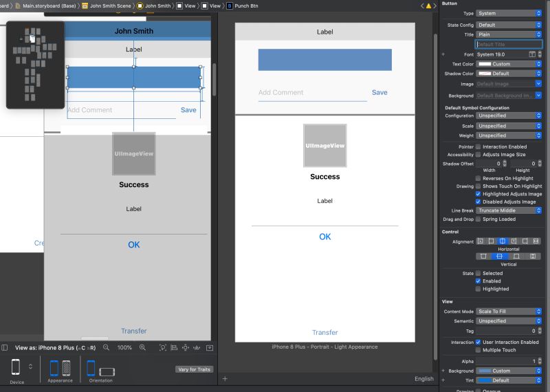Click Punch Btn breadcrumb item
The width and height of the screenshot is (550, 392).
click(x=243, y=6)
